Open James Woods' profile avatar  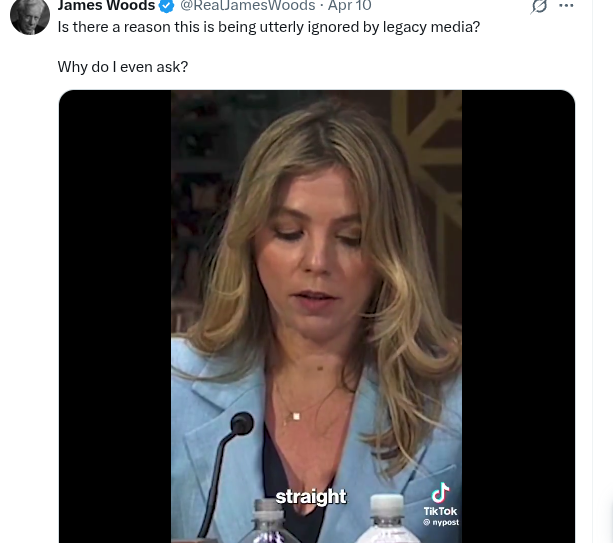coord(29,14)
